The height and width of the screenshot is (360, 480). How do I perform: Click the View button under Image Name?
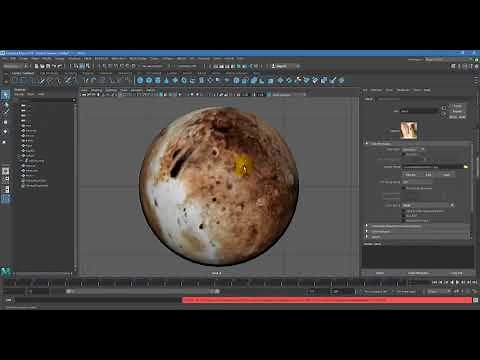(447, 175)
